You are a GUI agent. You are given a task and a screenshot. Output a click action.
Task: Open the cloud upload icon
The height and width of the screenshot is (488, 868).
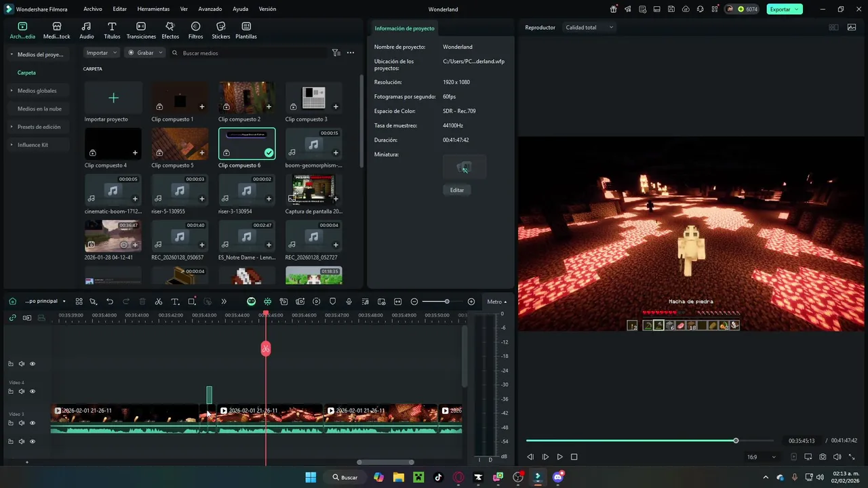(686, 9)
